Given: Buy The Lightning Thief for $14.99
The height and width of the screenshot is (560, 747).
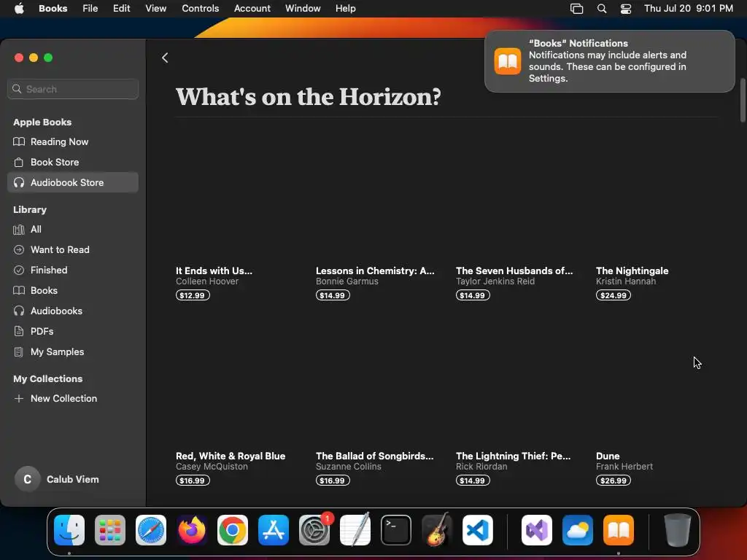Looking at the screenshot, I should tap(473, 481).
